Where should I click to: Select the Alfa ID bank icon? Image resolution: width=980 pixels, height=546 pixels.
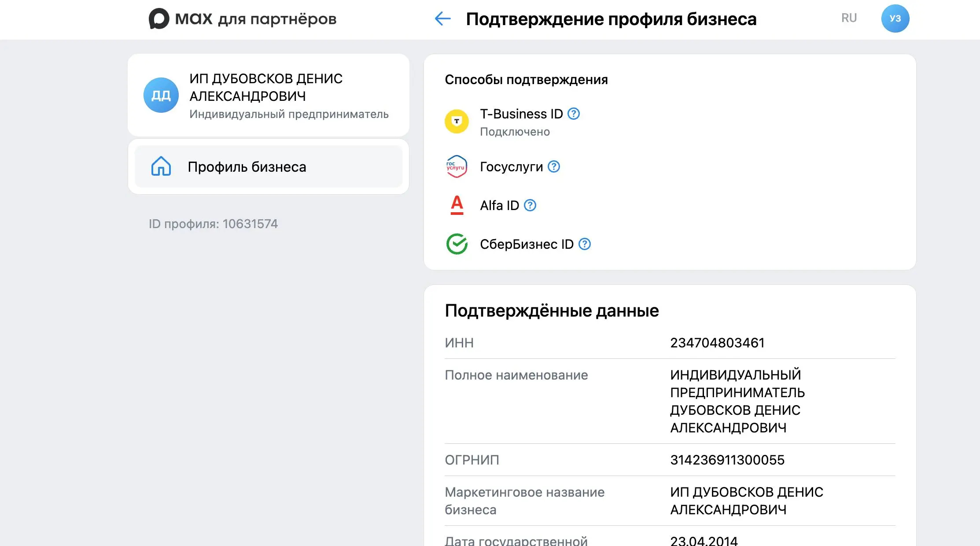[x=457, y=205]
